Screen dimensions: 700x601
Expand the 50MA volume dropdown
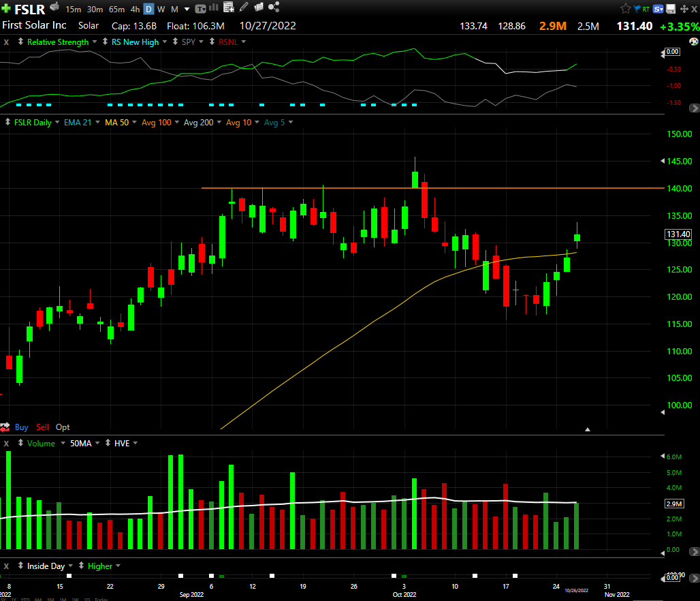(97, 444)
